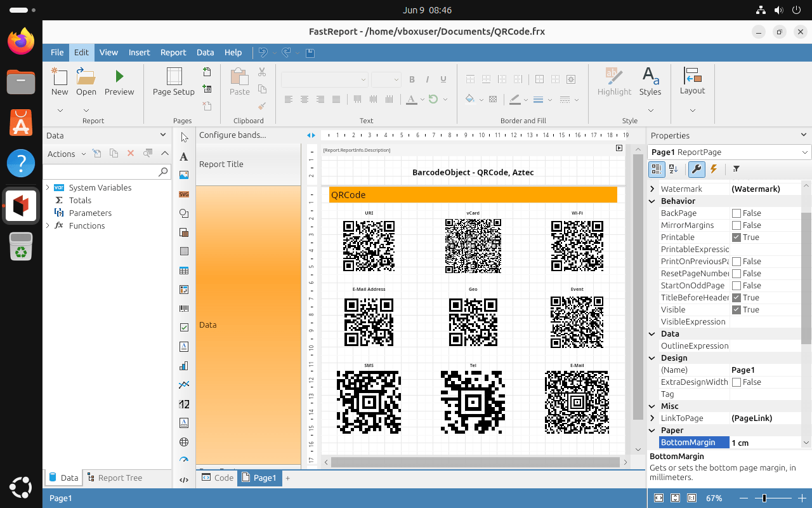The width and height of the screenshot is (812, 508).
Task: Expand the LinkToPage property
Action: 653,418
